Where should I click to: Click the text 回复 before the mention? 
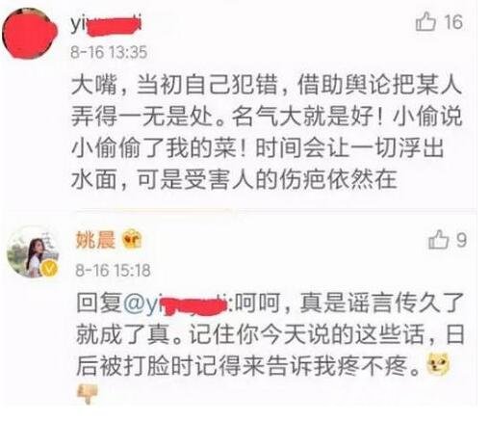coord(99,303)
